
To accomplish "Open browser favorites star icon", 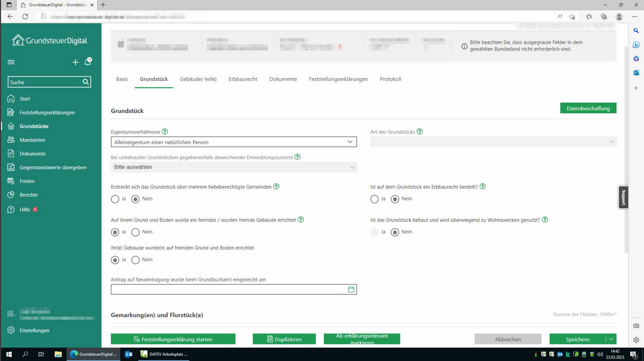I will pyautogui.click(x=589, y=16).
